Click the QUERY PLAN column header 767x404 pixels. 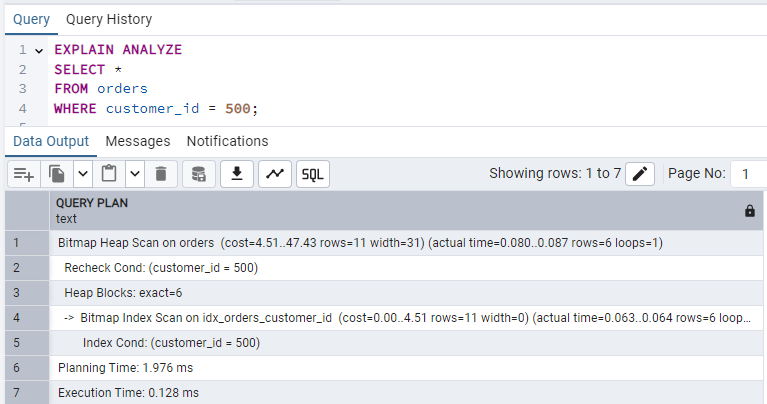406,211
